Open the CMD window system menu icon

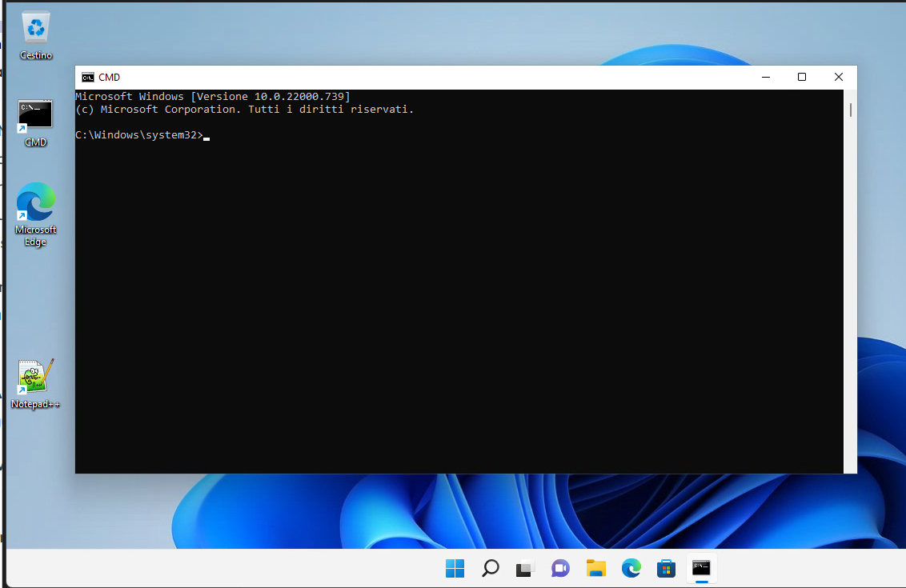tap(88, 78)
